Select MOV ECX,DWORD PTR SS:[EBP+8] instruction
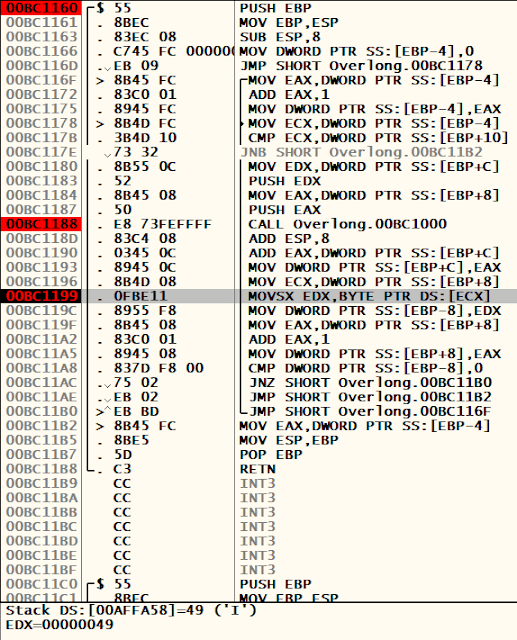Image resolution: width=517 pixels, height=640 pixels. [x=374, y=282]
